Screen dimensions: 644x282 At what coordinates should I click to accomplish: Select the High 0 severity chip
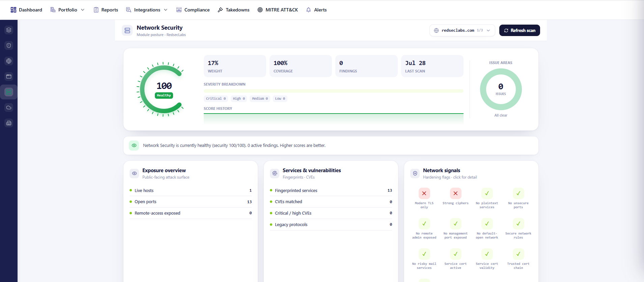pyautogui.click(x=239, y=98)
